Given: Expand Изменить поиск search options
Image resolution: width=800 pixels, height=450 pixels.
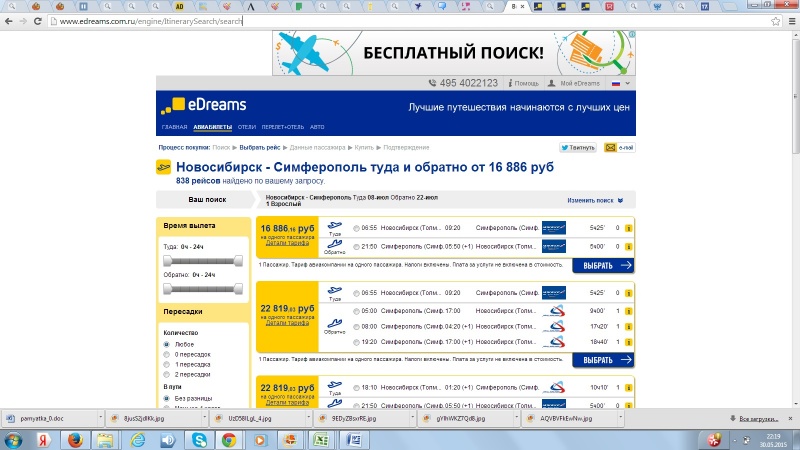Looking at the screenshot, I should [595, 201].
